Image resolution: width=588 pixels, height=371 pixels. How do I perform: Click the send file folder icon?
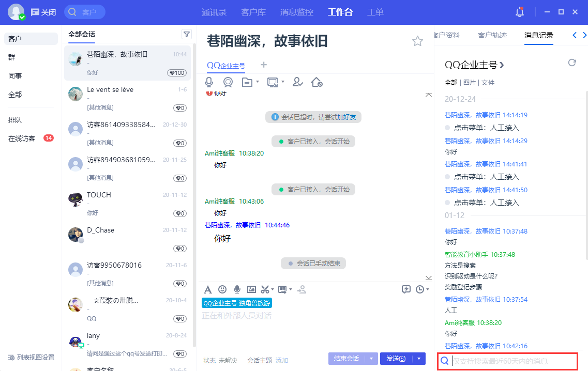[x=247, y=82]
